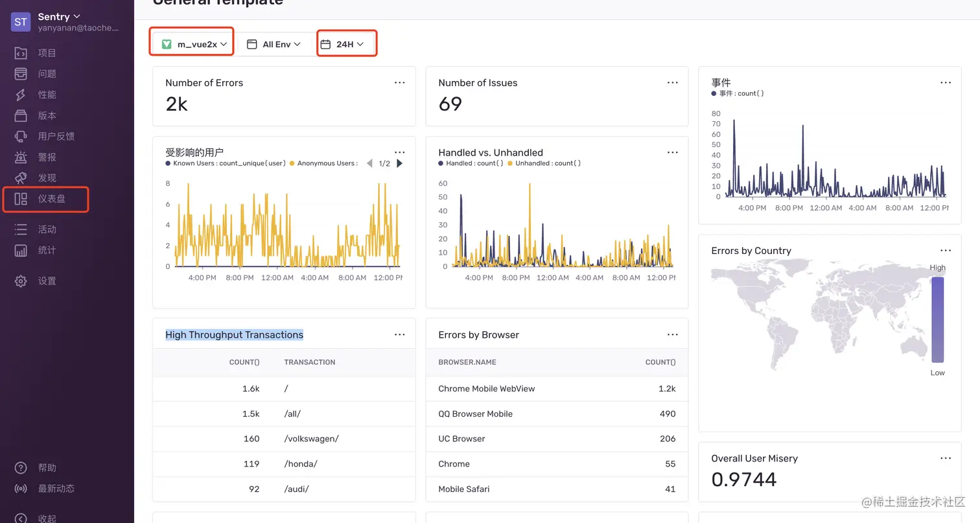
Task: Select 统计 (Stats) in the sidebar
Action: click(x=47, y=250)
